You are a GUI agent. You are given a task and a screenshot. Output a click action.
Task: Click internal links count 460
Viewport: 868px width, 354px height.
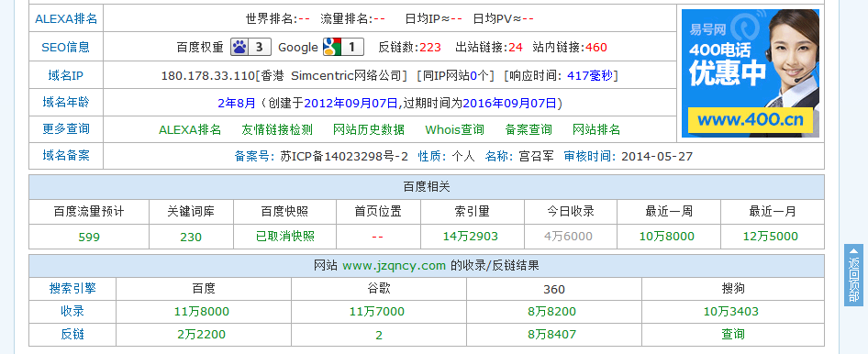pos(596,48)
